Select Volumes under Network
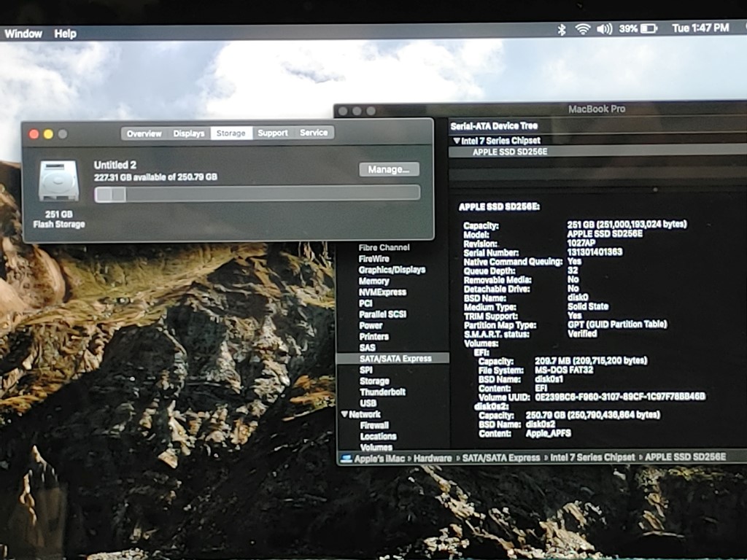This screenshot has width=747, height=560. (x=376, y=447)
